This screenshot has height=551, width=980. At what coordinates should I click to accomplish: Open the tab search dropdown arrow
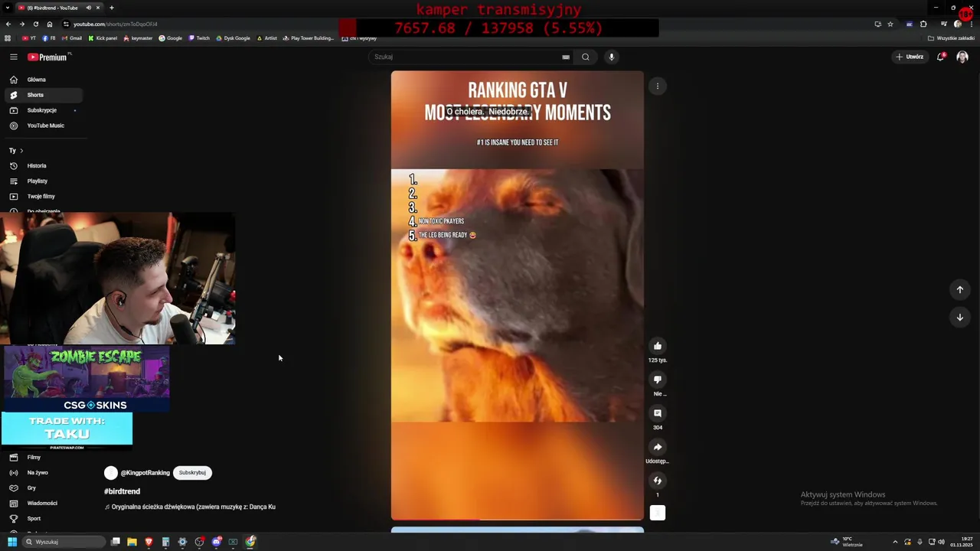point(8,8)
